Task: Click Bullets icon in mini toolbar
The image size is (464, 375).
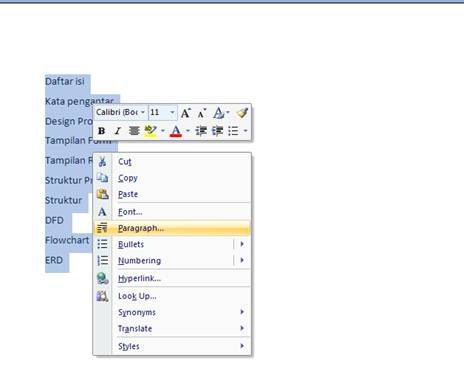Action: 233,131
